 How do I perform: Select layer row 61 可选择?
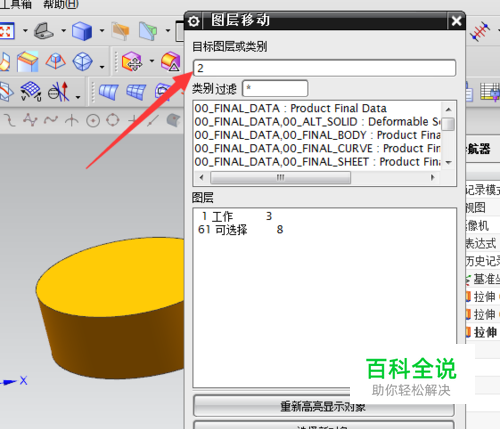(324, 230)
